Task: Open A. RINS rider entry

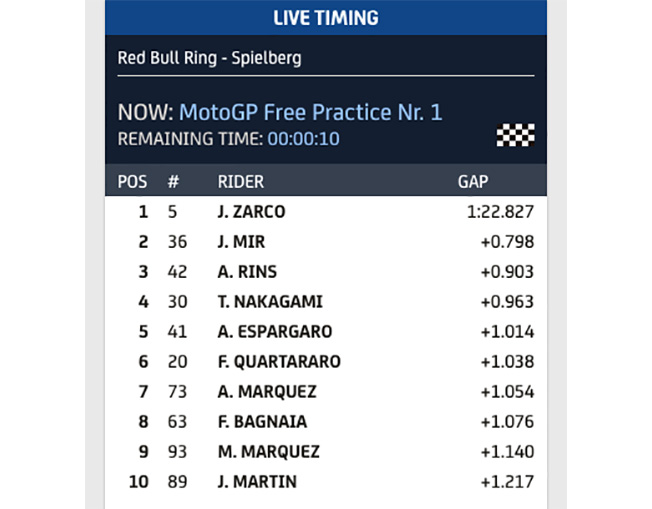Action: pos(247,272)
